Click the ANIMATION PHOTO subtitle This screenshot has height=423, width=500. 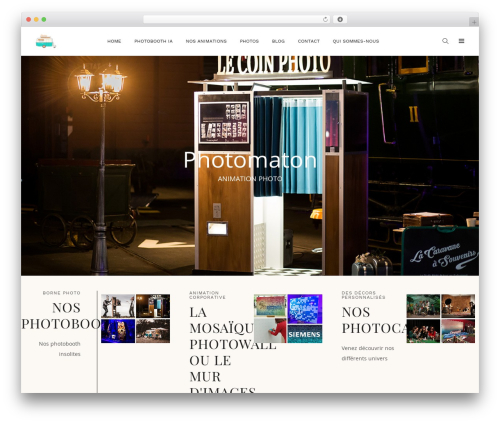250,179
